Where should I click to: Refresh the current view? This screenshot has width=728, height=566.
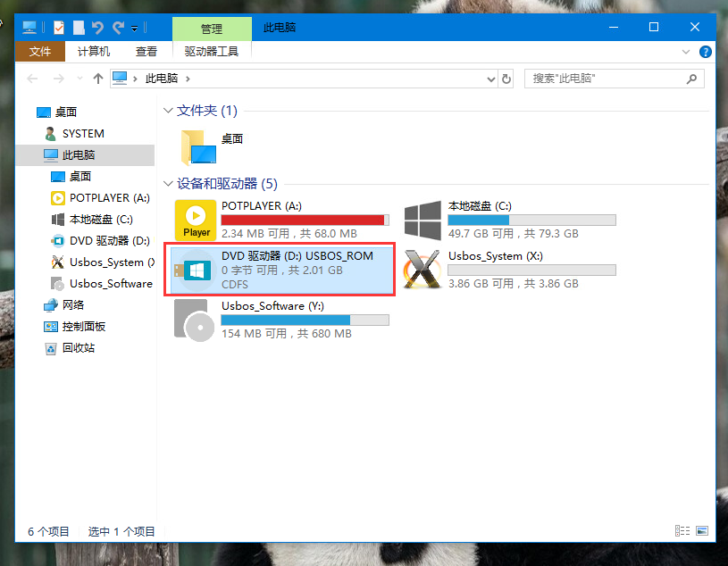pos(506,79)
